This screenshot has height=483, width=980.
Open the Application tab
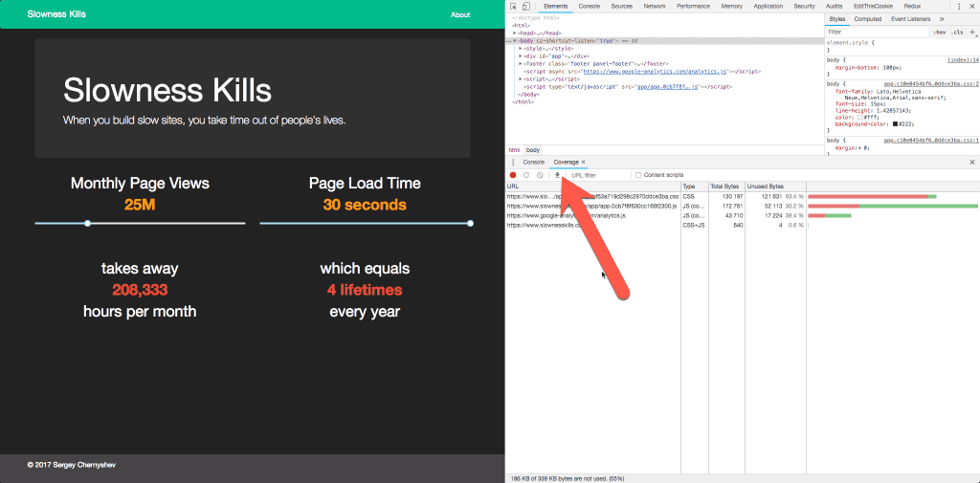point(768,7)
